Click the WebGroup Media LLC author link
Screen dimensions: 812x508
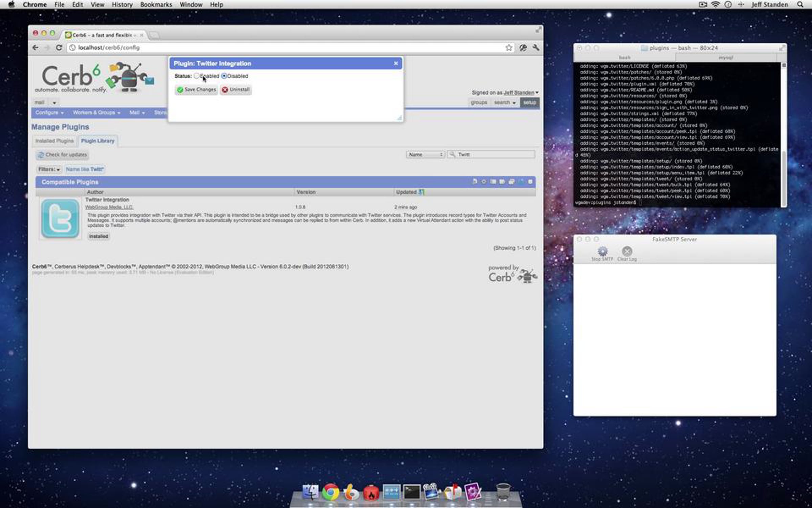(109, 207)
